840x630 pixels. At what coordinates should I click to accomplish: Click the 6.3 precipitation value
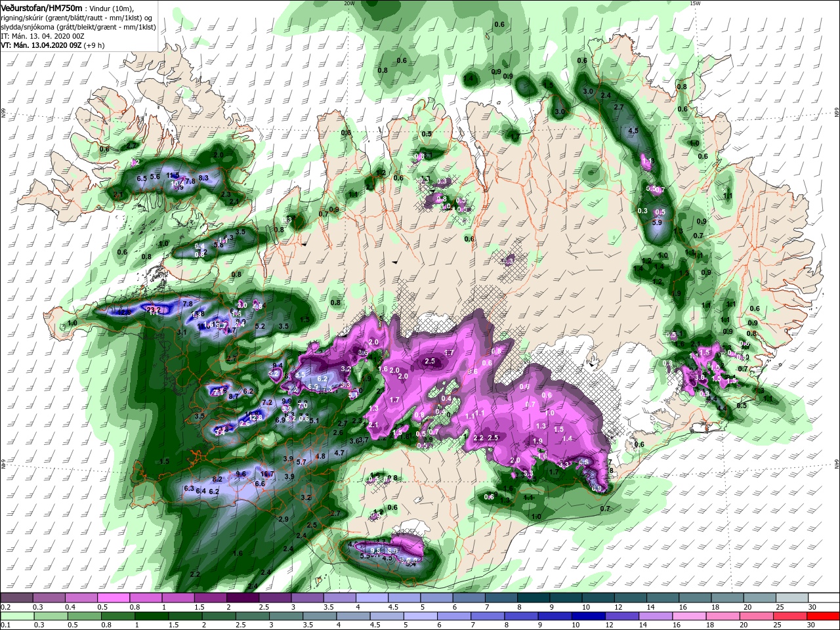click(189, 488)
